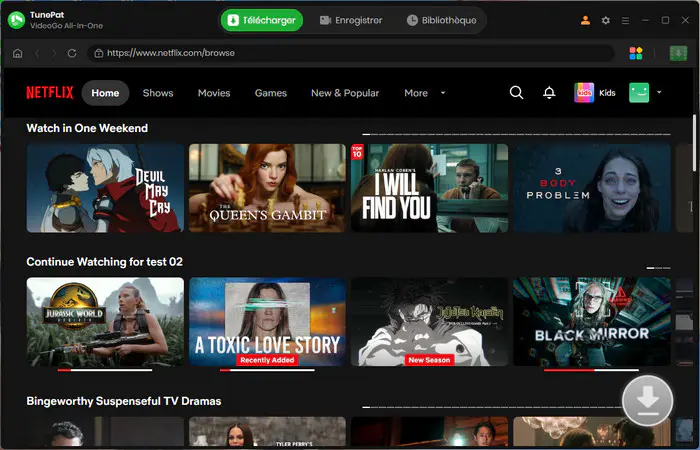Open the Jurassic World thumbnail
This screenshot has height=450, width=700.
pyautogui.click(x=105, y=322)
